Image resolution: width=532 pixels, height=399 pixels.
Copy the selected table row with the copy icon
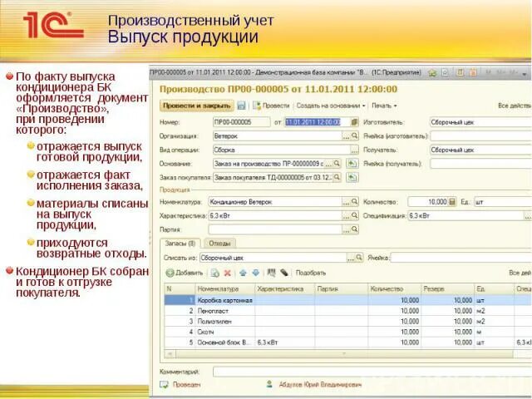point(214,273)
